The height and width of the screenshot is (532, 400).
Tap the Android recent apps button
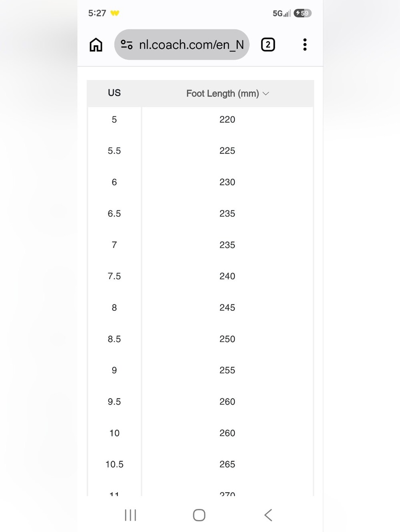coord(130,515)
